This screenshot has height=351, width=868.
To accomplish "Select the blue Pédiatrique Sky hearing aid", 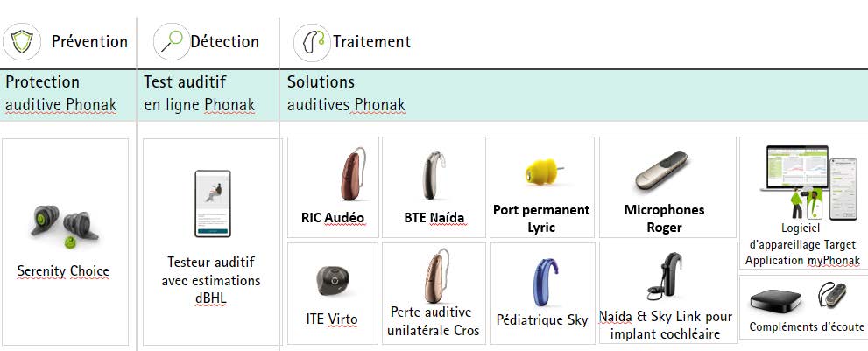I will (546, 283).
